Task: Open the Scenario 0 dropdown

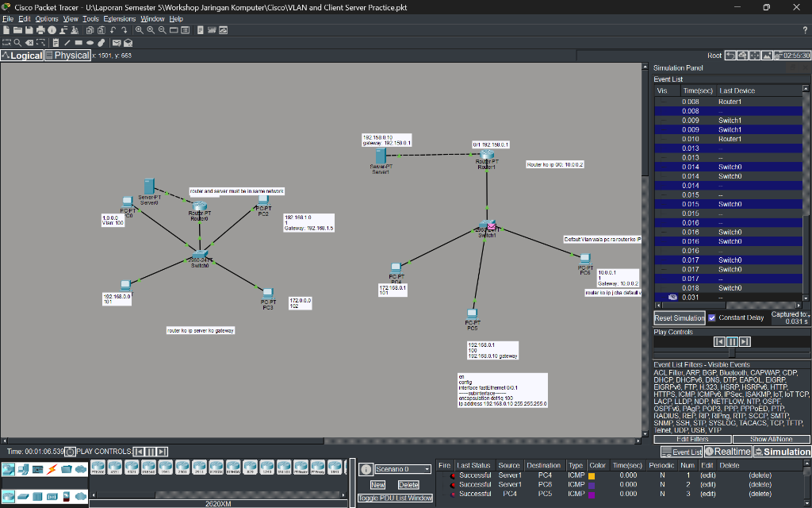Action: tap(403, 469)
